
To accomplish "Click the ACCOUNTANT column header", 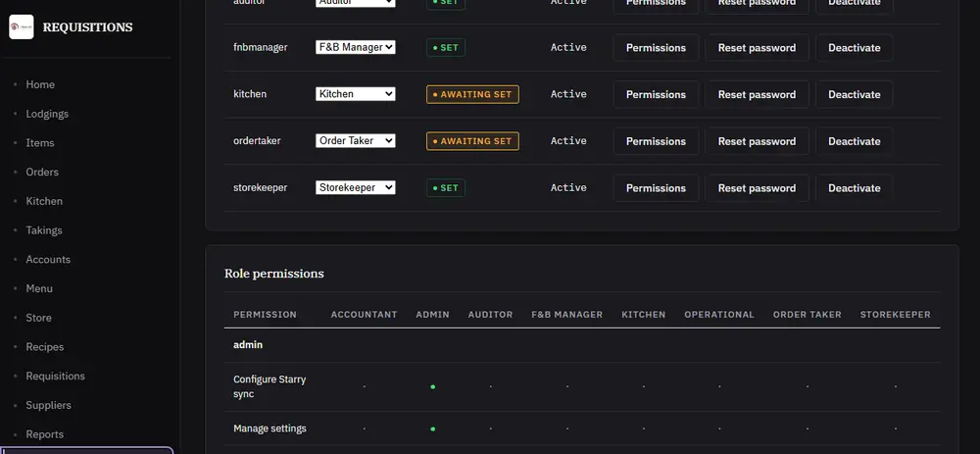I will (364, 315).
